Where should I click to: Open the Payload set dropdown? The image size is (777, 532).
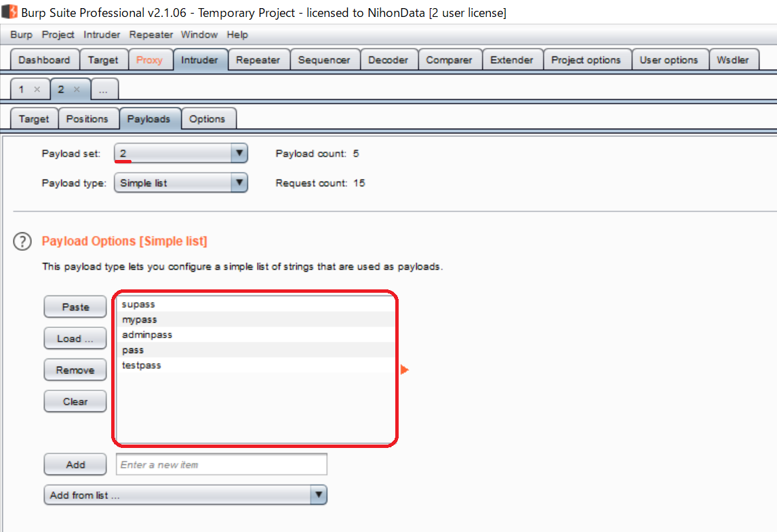[181, 154]
